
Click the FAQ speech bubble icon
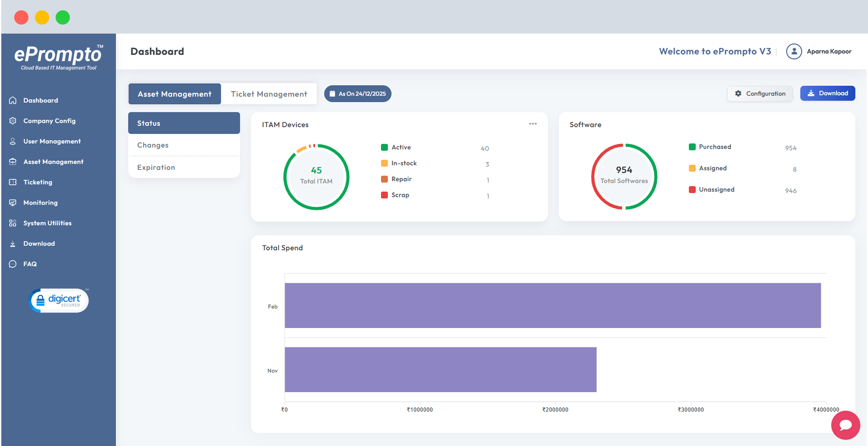pyautogui.click(x=13, y=264)
